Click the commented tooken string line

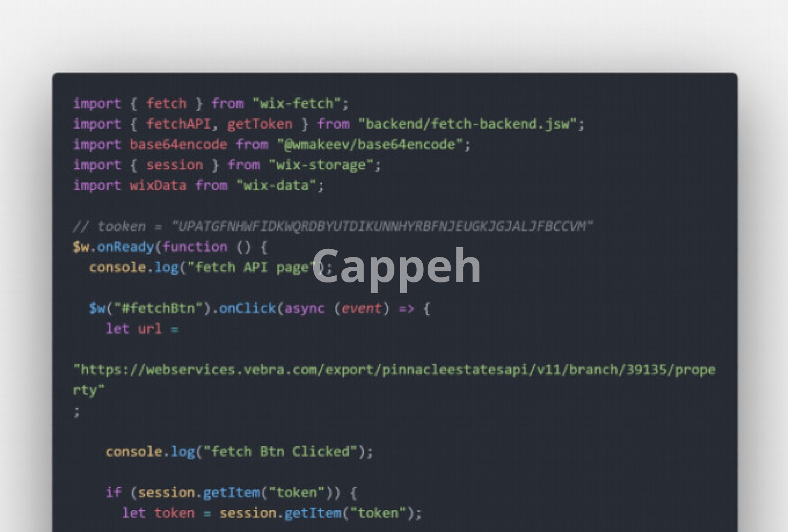pyautogui.click(x=333, y=226)
